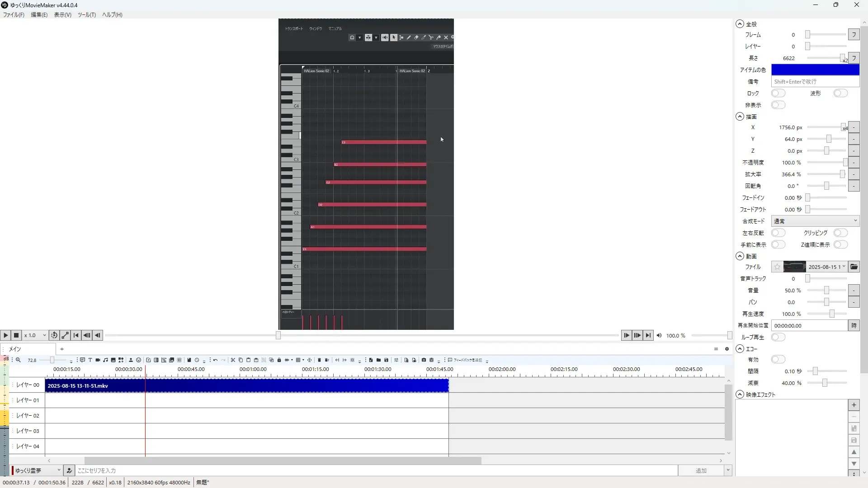Click the music note audio item icon

[x=105, y=360]
